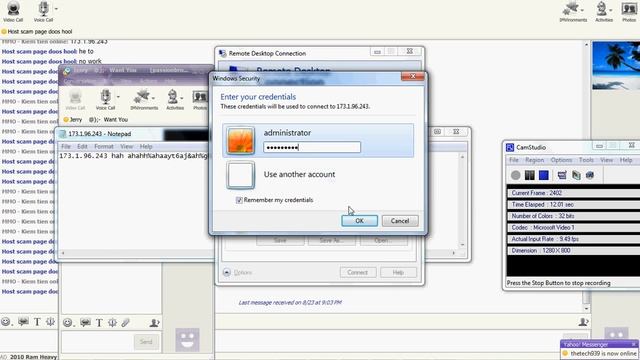Click attachment paperclip icon in Jerry chat
Screen dimensions: 640x360
(125, 323)
